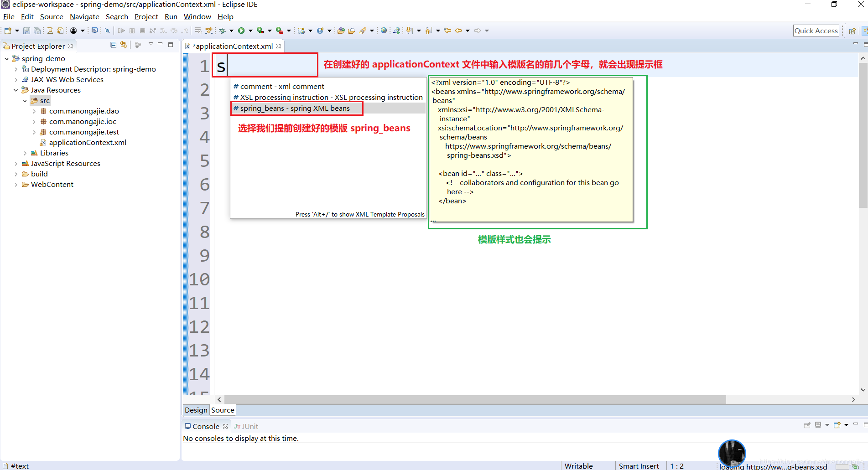Image resolution: width=868 pixels, height=470 pixels.
Task: Click the Coverage run icon
Action: 260,31
